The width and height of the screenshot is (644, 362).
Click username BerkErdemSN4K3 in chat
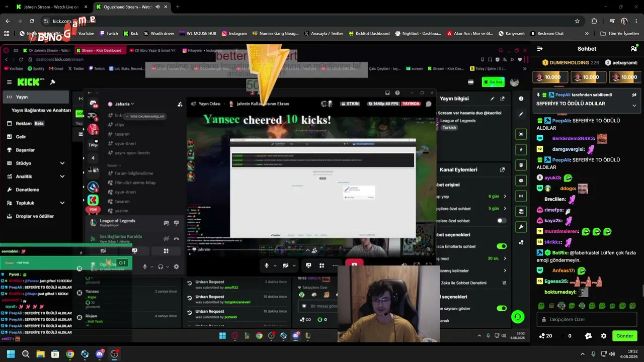coord(574,139)
